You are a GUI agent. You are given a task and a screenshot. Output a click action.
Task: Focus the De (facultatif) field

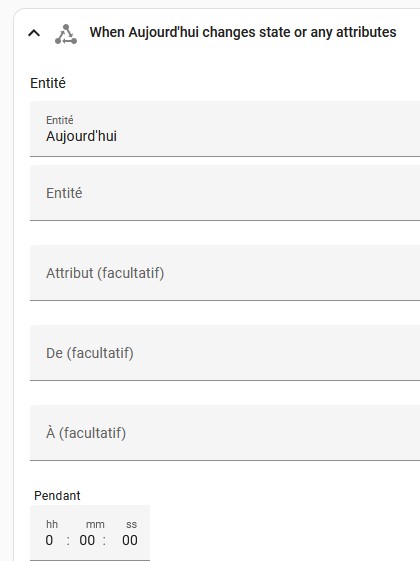tap(225, 353)
